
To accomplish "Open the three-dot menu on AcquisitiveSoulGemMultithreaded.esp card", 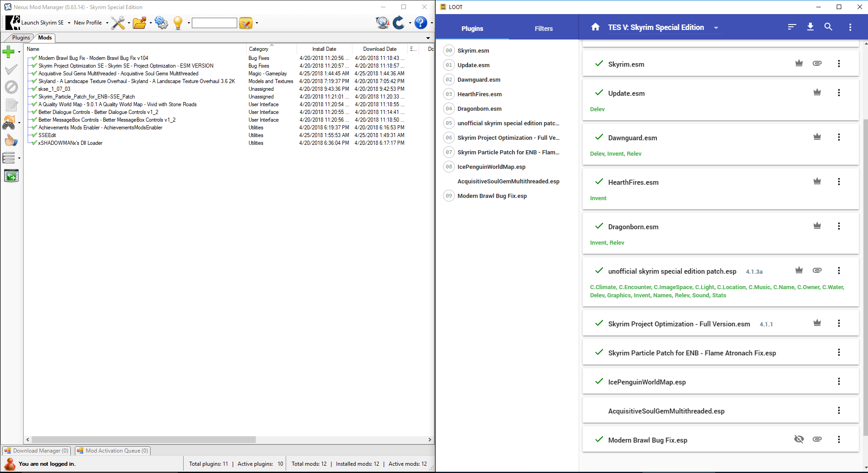I will [x=839, y=410].
